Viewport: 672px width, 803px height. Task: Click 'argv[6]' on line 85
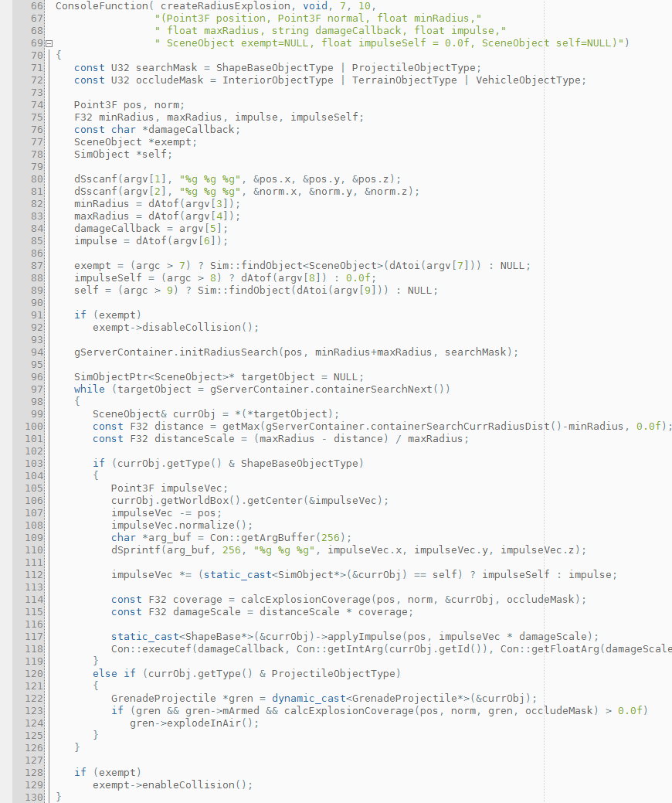pyautogui.click(x=195, y=241)
